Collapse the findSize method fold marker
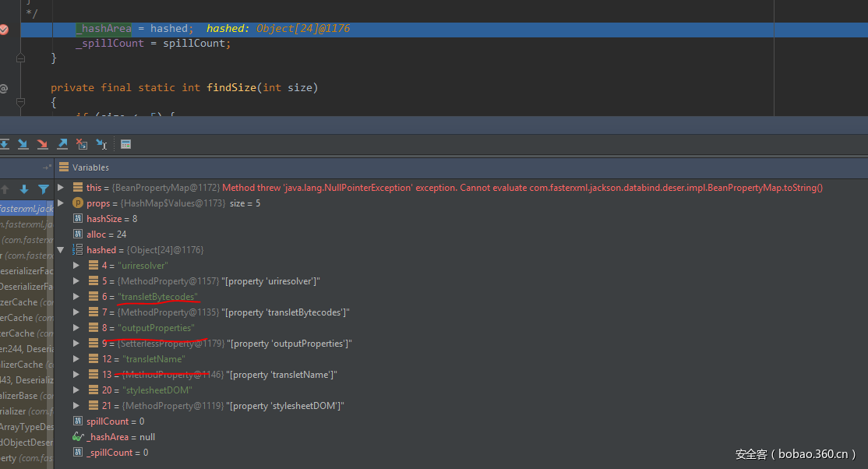868x469 pixels. coord(21,102)
